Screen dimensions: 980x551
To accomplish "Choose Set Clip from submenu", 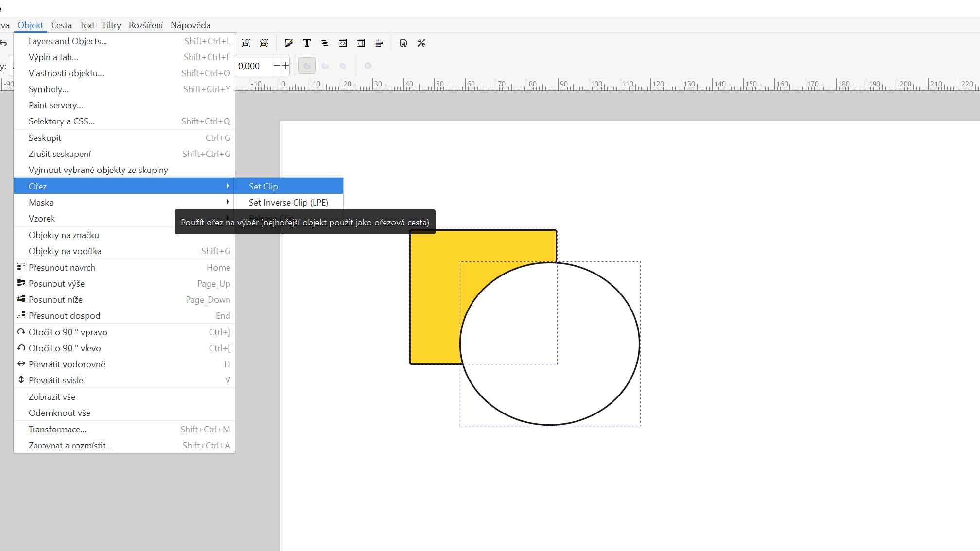I will (263, 186).
